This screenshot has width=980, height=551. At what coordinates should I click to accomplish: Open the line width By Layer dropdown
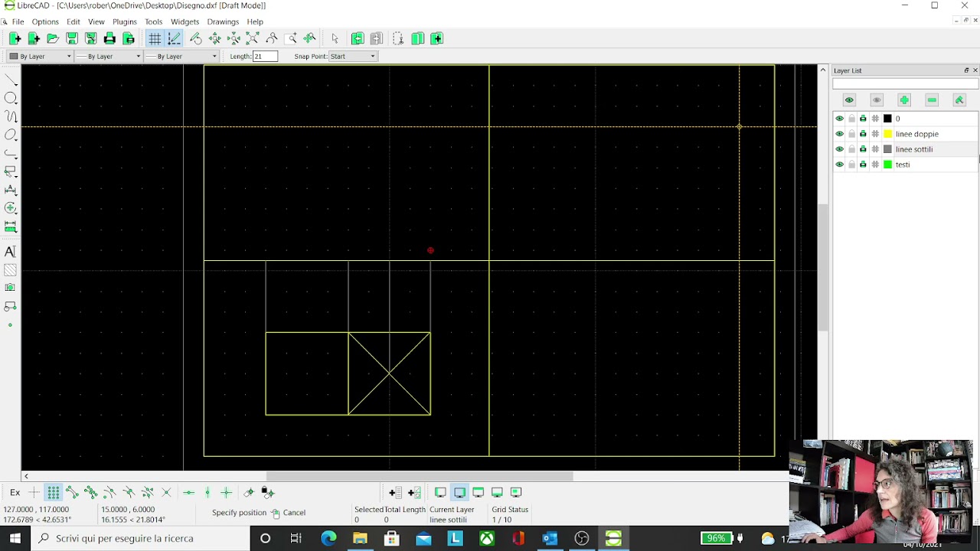(108, 56)
